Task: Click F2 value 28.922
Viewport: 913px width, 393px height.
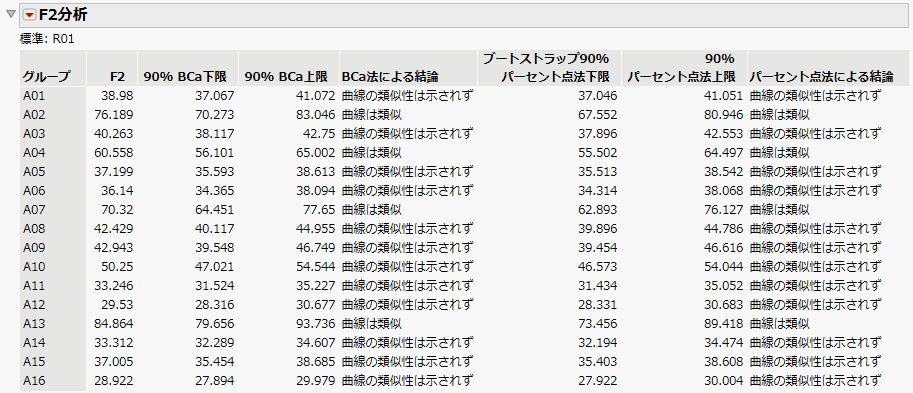Action: coord(115,381)
